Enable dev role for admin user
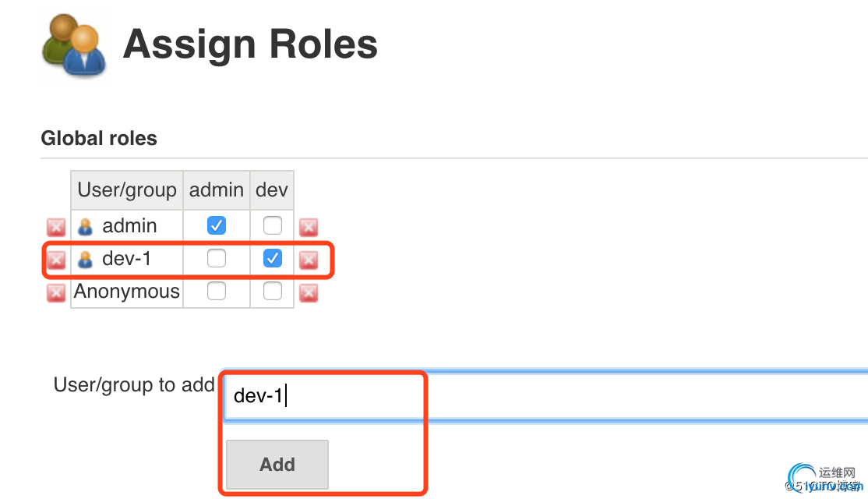Screen dimensions: 868x499 point(273,225)
